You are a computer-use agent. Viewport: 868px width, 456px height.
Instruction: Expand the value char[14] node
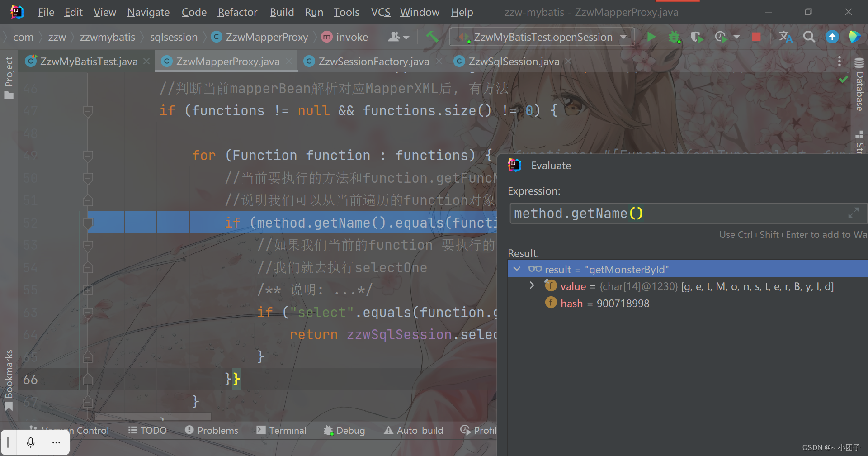tap(532, 285)
